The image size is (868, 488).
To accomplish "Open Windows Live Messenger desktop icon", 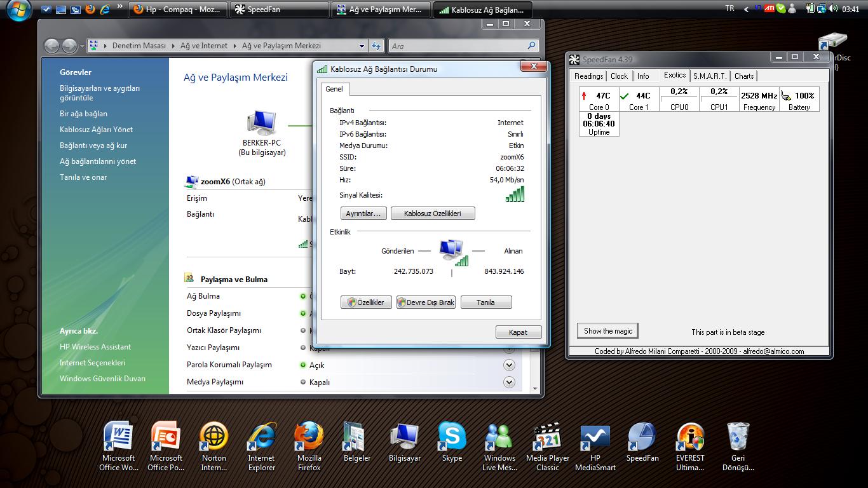I will coord(499,446).
